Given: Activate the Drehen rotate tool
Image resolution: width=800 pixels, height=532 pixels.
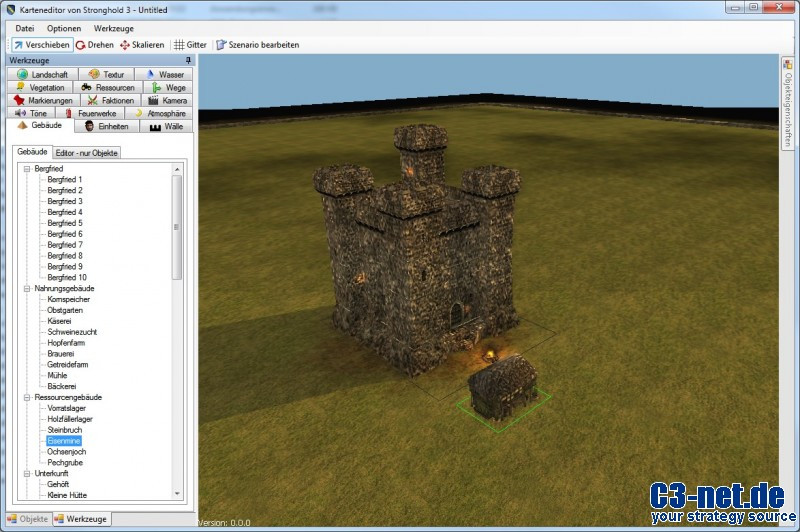Looking at the screenshot, I should point(95,45).
